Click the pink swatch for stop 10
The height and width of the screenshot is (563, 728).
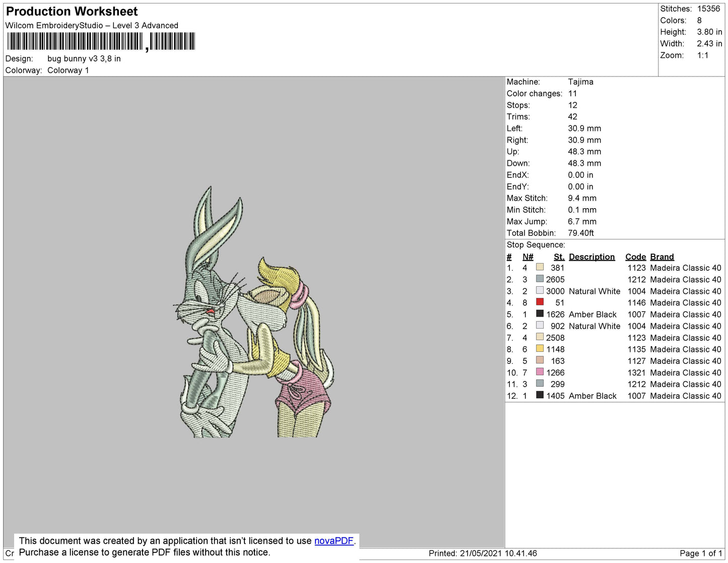540,372
